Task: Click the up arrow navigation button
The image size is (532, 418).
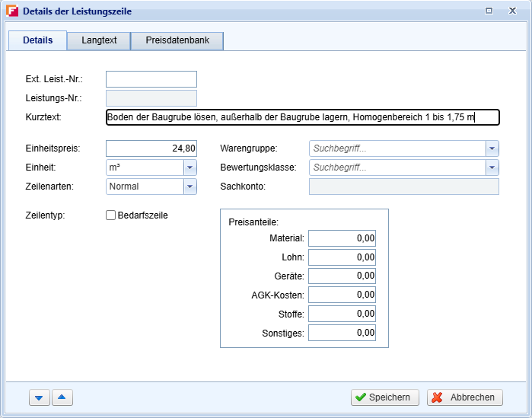Action: pyautogui.click(x=63, y=397)
